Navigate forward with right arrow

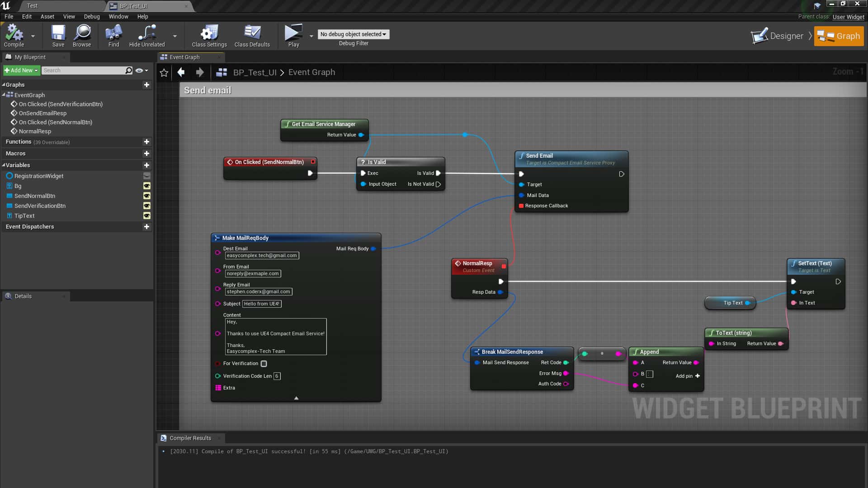click(200, 72)
